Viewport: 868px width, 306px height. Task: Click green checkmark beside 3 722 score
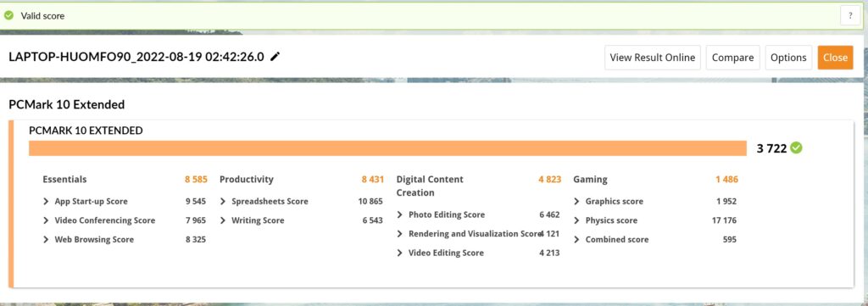796,147
